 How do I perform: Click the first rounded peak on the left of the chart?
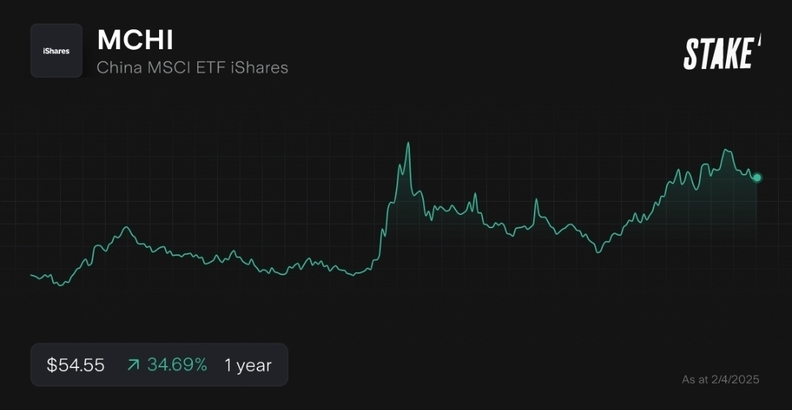point(126,229)
